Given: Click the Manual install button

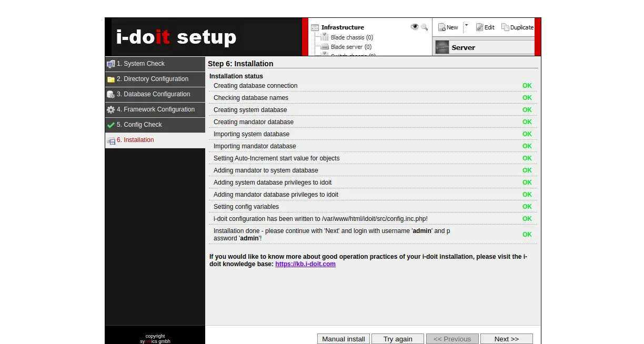Looking at the screenshot, I should coord(344,339).
